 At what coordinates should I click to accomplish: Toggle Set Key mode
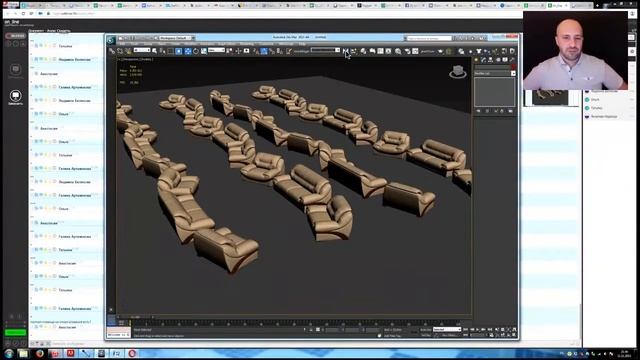point(425,336)
